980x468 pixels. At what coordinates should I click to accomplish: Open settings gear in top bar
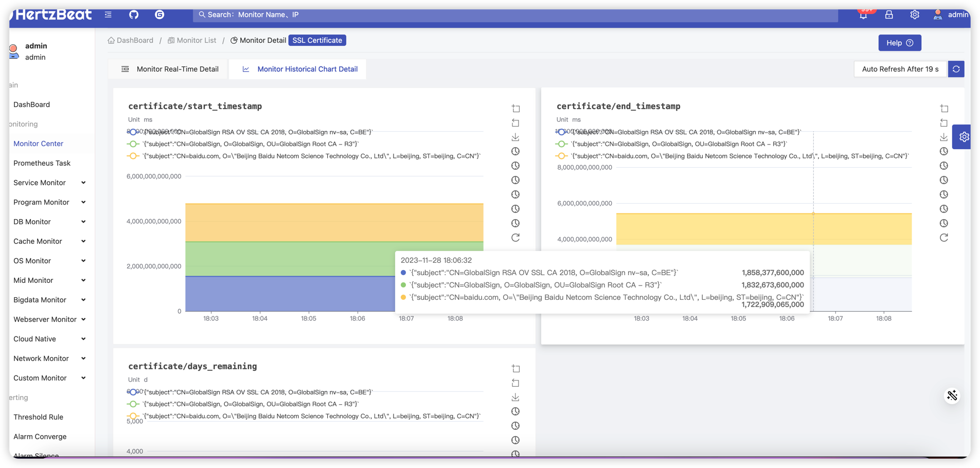pyautogui.click(x=915, y=15)
